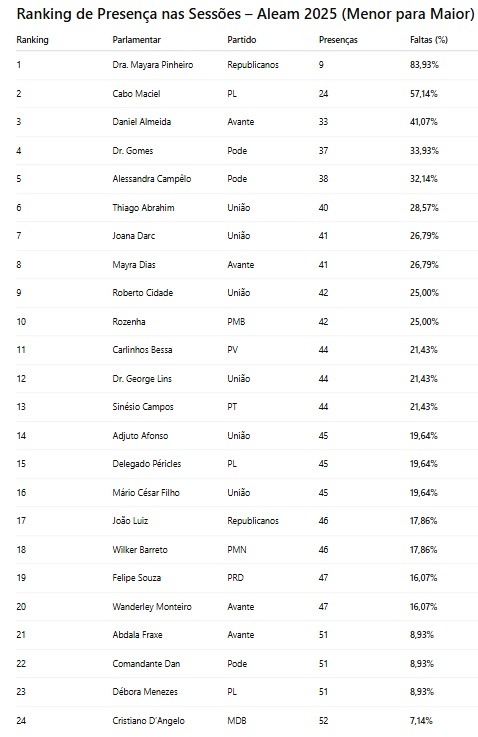Click Joana Darc's name
Viewport: 478px width, 737px height.
[x=133, y=236]
